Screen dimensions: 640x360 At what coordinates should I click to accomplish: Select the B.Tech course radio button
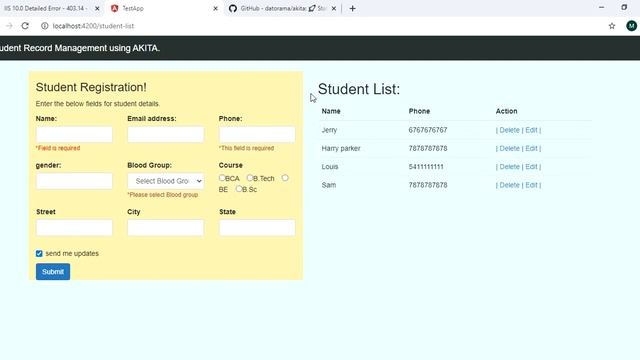pos(250,178)
